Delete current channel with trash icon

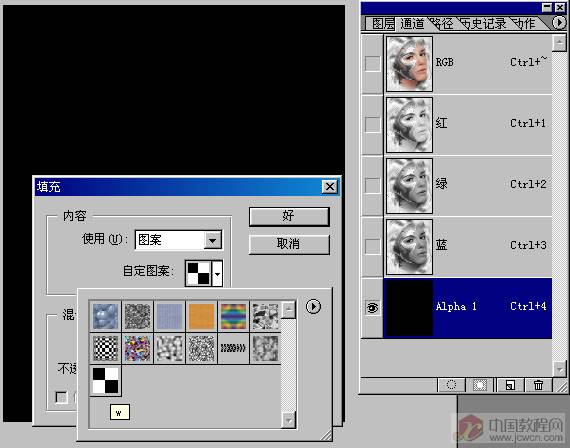coord(538,385)
